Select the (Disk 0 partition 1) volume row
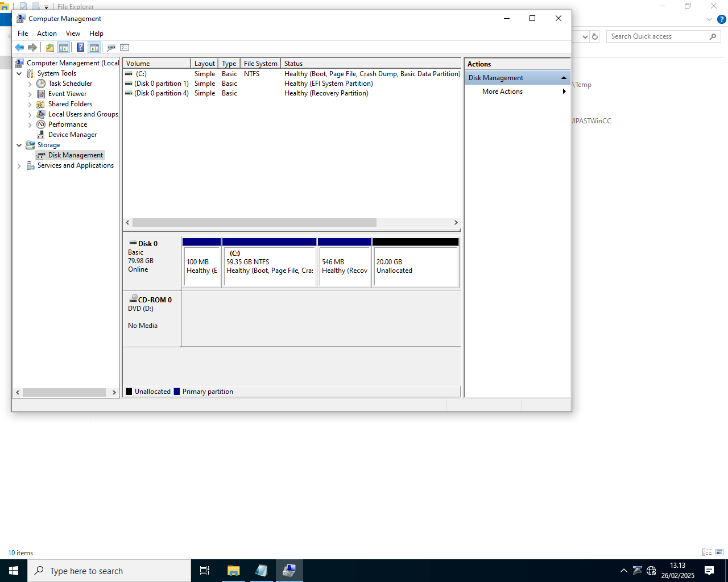728x582 pixels. [292, 84]
